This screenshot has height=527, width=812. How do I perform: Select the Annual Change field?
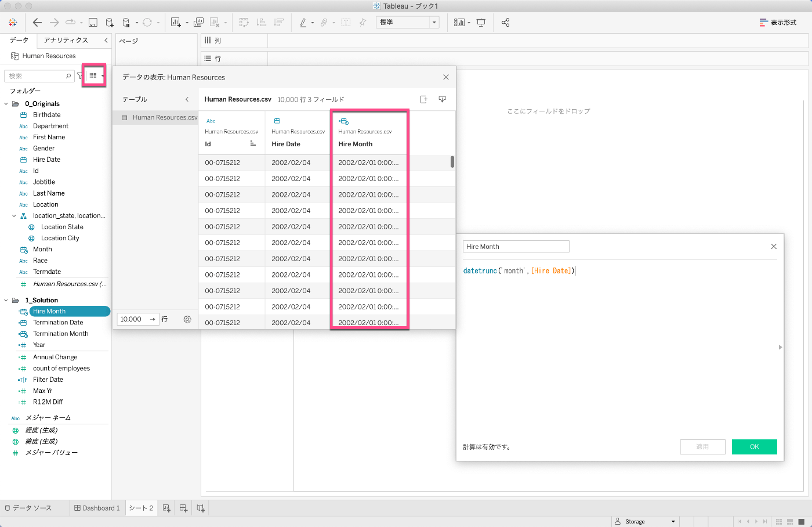(x=55, y=358)
